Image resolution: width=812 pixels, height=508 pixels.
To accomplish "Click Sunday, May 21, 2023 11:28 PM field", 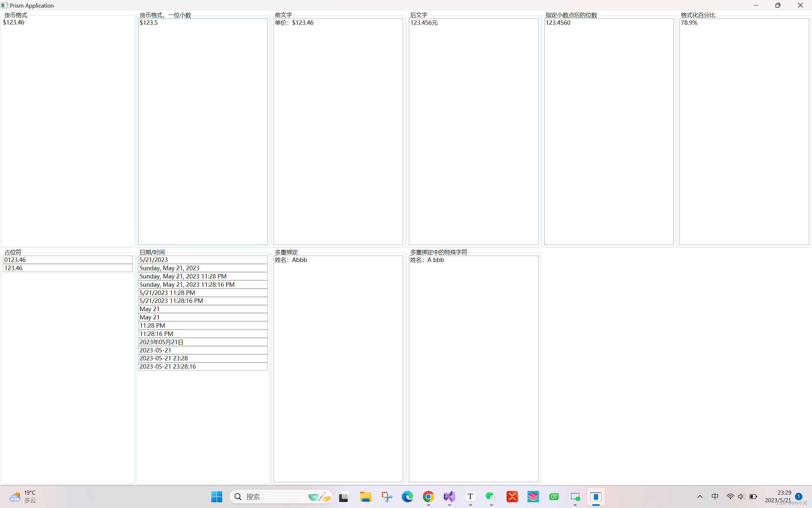I will click(203, 276).
